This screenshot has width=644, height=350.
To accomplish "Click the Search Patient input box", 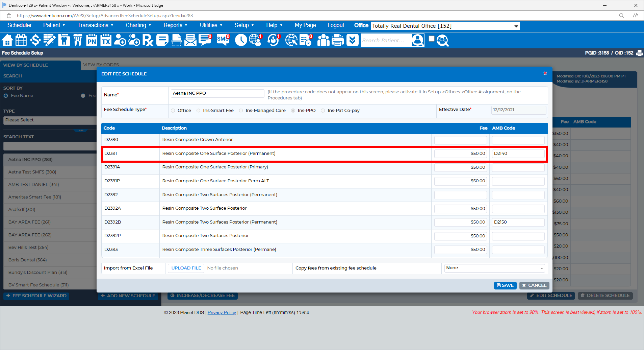I will coord(386,40).
